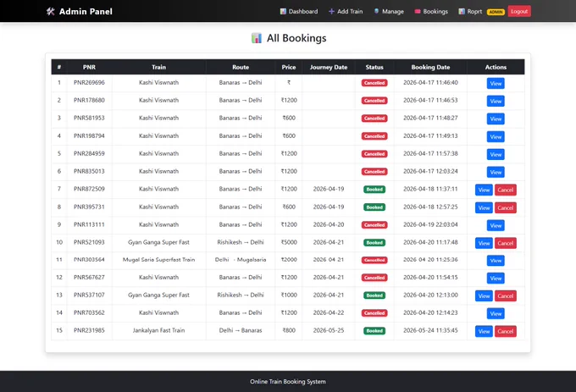View booking PNR178680
The width and height of the screenshot is (576, 392).
496,101
